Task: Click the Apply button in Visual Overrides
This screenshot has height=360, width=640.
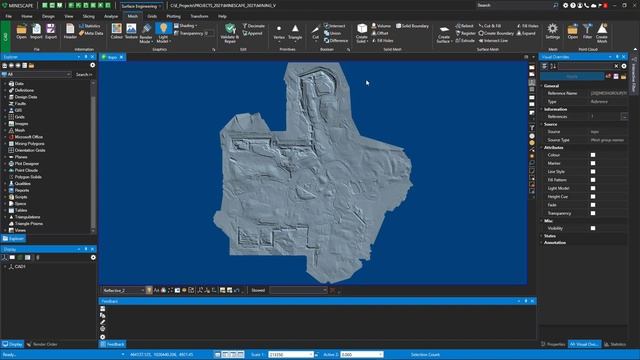Action: tap(572, 76)
